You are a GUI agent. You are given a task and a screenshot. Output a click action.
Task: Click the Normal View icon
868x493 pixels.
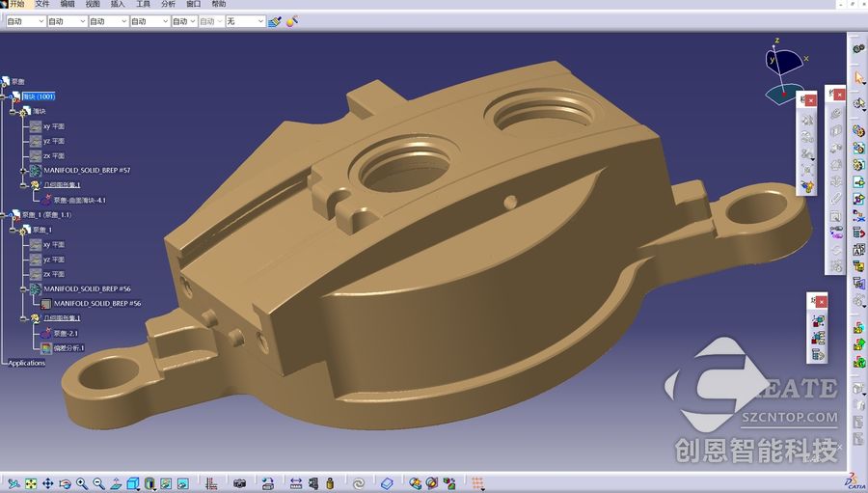(x=116, y=483)
